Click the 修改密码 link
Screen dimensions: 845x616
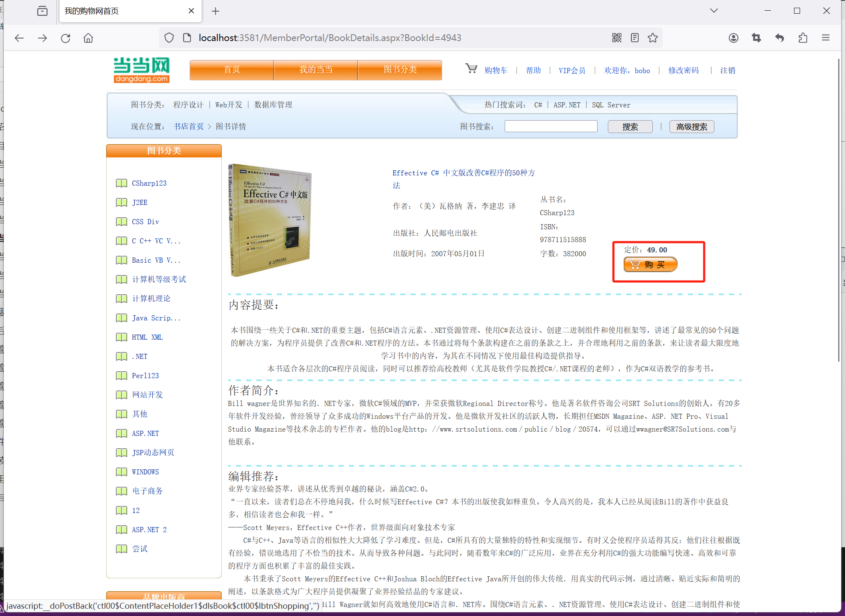click(683, 71)
